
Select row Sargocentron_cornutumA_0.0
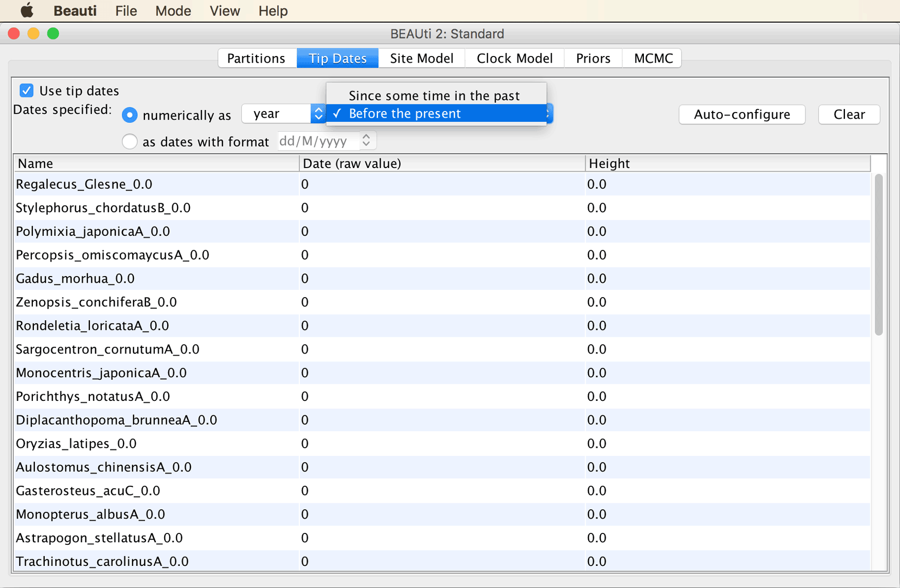tap(442, 350)
